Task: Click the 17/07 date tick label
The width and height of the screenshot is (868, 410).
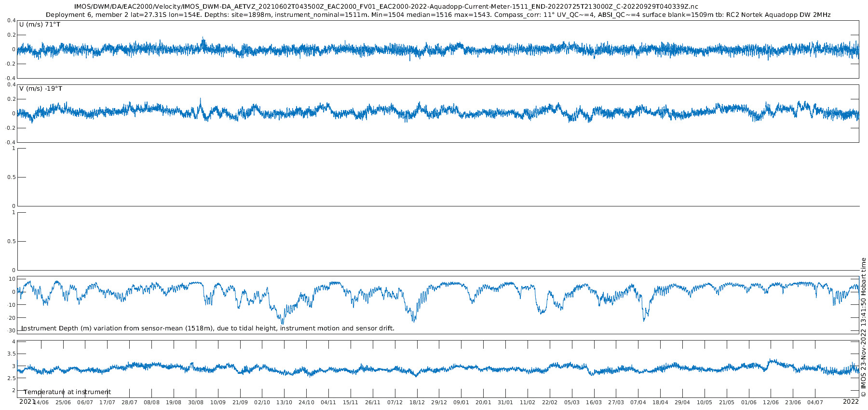Action: pos(108,402)
